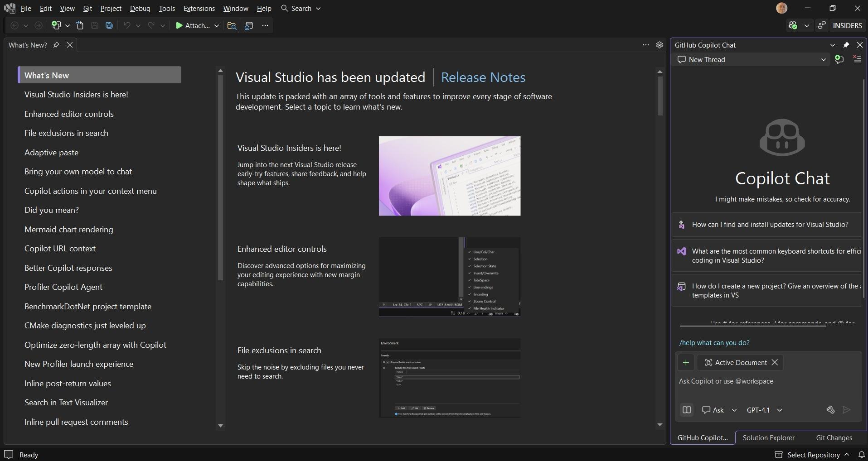Click the tab preview window toolbar icon
The width and height of the screenshot is (868, 461).
pos(249,25)
